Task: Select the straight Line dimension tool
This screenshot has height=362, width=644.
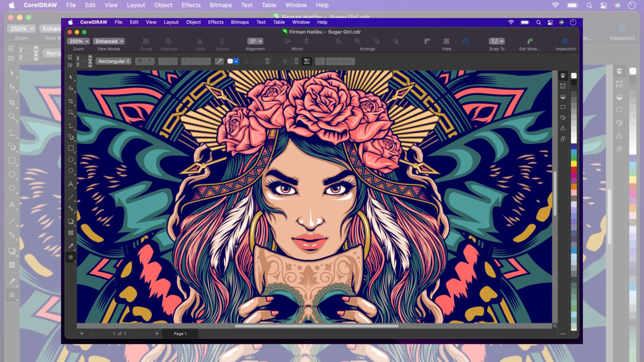Action: pyautogui.click(x=71, y=197)
